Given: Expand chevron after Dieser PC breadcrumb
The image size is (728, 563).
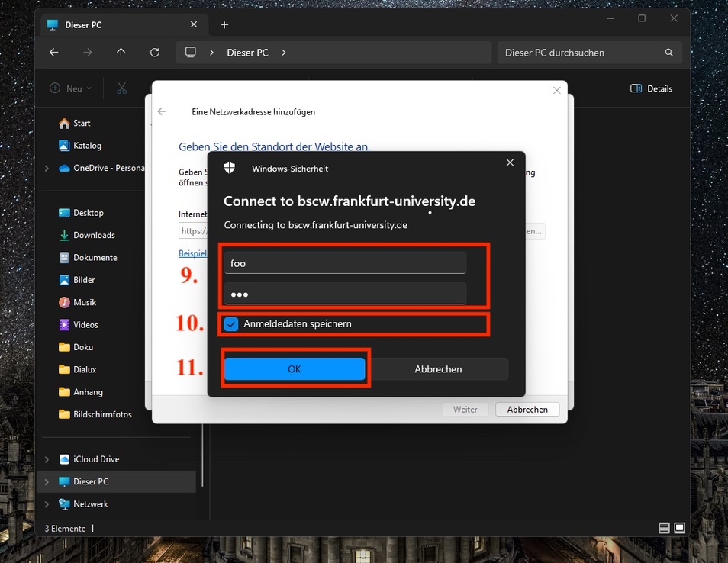Looking at the screenshot, I should pyautogui.click(x=284, y=53).
